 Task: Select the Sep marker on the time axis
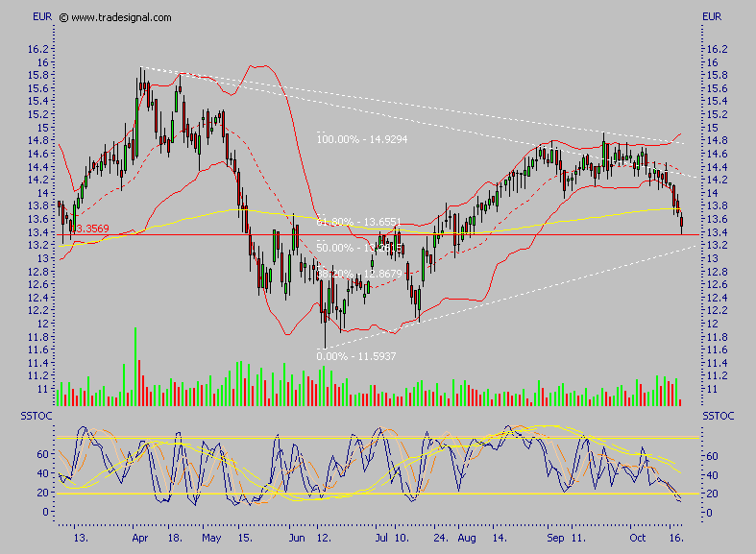point(557,541)
